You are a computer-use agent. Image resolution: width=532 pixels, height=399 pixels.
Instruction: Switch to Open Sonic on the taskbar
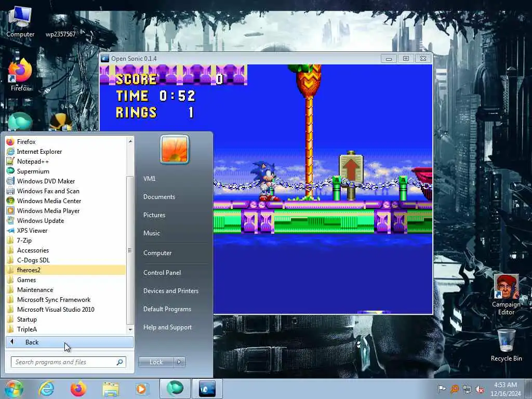207,389
